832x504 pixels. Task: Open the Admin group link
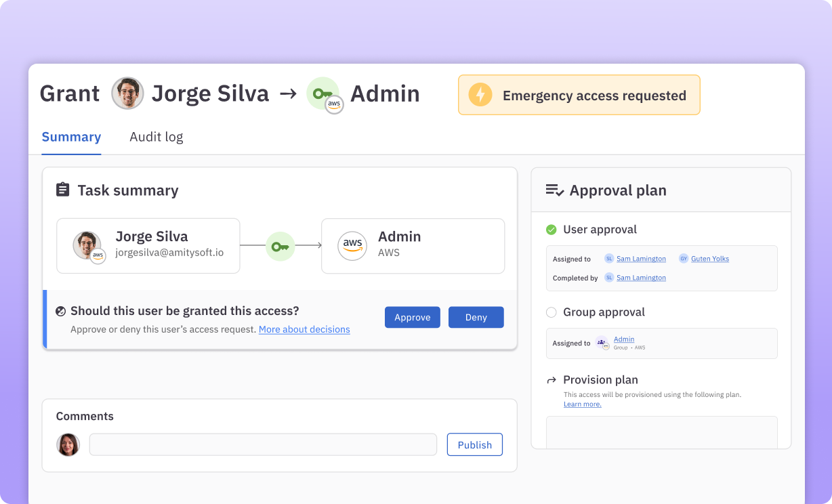[623, 339]
